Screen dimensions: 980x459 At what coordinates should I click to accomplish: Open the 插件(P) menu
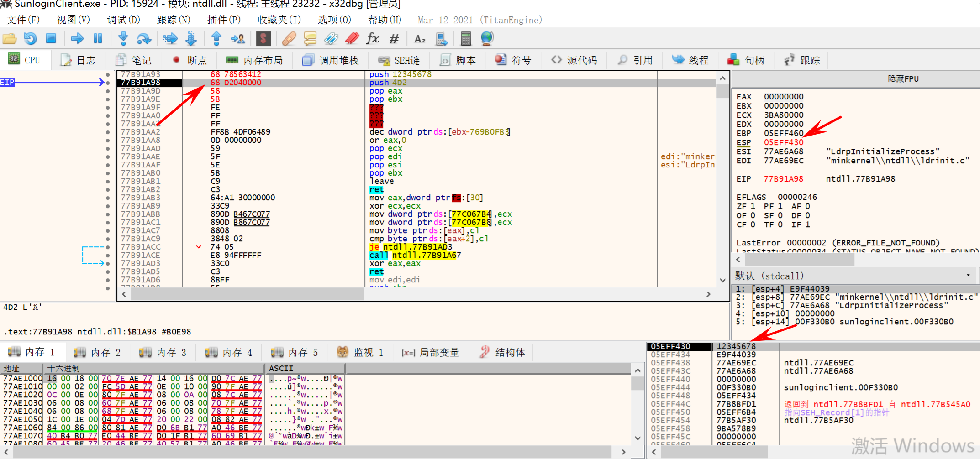pos(224,20)
